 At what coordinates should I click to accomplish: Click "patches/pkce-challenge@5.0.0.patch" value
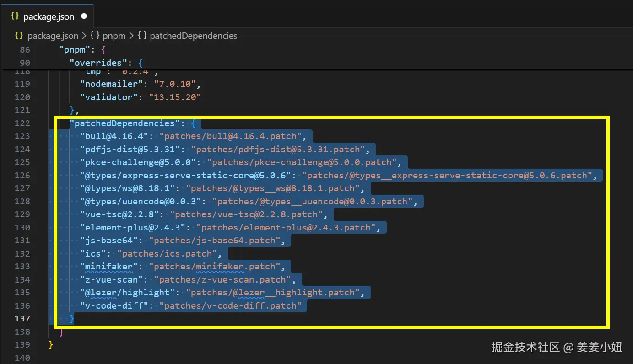coord(302,162)
